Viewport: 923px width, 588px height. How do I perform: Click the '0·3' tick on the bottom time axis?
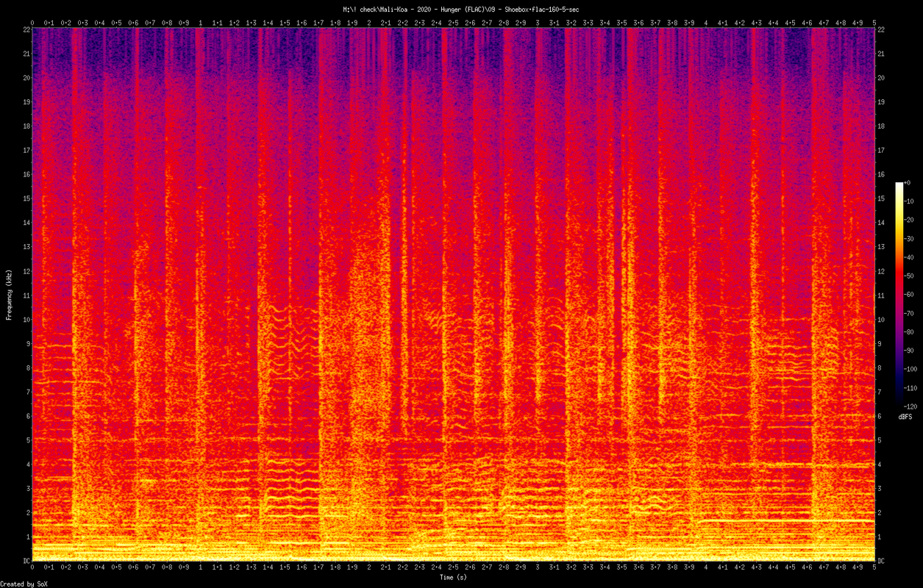coord(83,567)
